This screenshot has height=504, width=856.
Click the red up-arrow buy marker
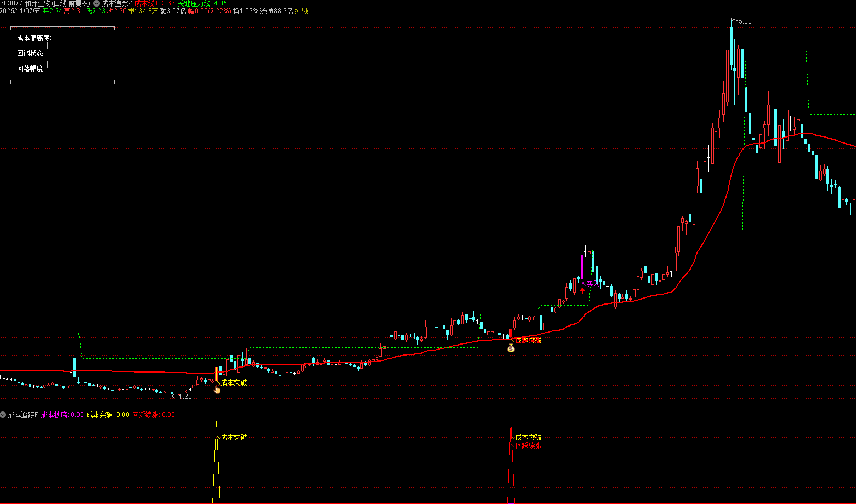tap(582, 290)
